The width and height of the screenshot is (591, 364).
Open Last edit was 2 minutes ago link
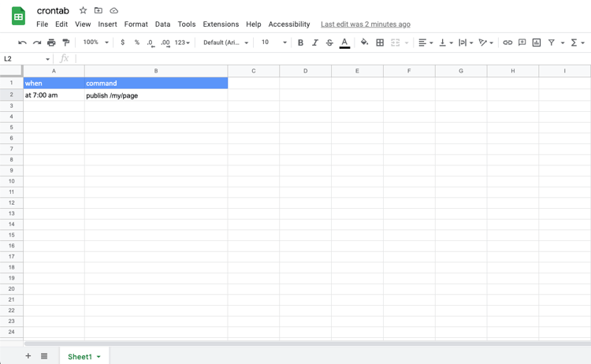click(x=366, y=24)
